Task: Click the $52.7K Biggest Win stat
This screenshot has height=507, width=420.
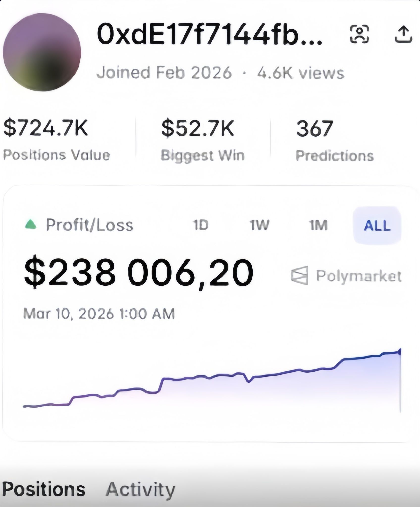Action: tap(203, 140)
